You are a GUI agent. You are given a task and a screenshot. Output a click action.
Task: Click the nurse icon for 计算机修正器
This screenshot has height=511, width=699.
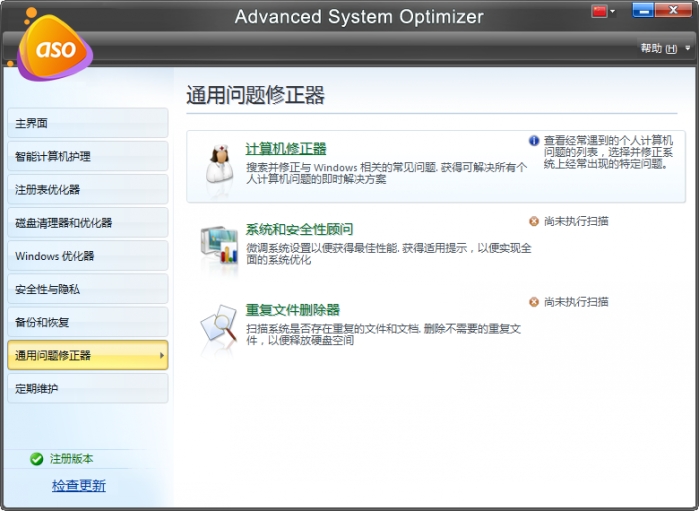click(x=219, y=164)
